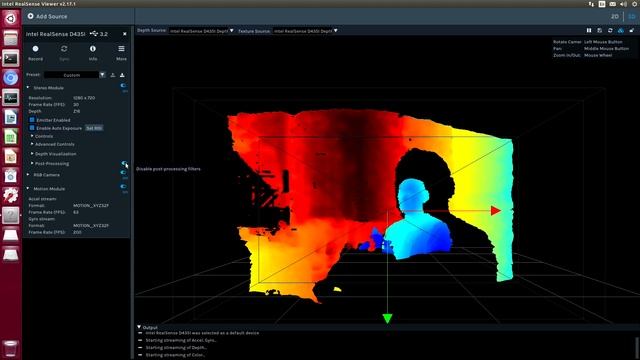Switch to the 2D view
Image resolution: width=640 pixels, height=360 pixels.
point(615,16)
